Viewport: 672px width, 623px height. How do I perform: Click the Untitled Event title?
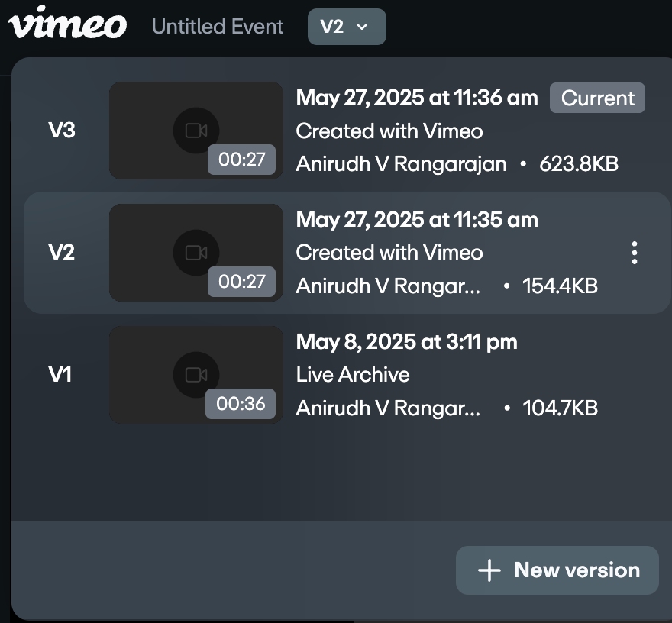pos(218,27)
